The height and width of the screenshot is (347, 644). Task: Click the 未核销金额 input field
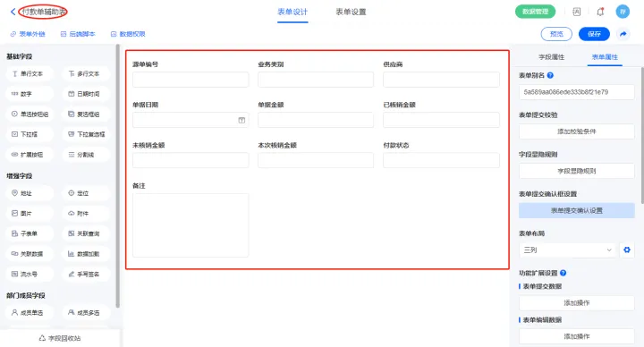pyautogui.click(x=191, y=160)
